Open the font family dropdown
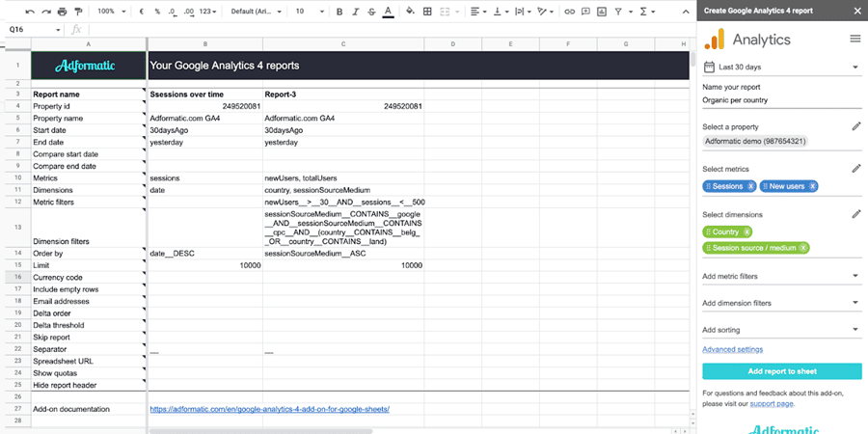 click(x=257, y=11)
